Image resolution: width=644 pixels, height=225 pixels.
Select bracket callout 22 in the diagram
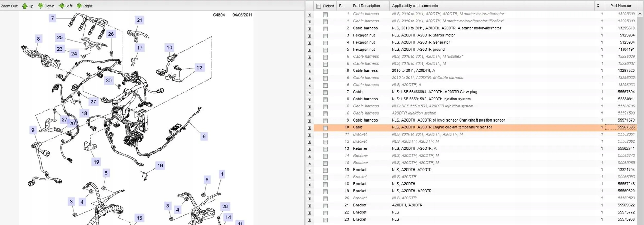[200, 68]
